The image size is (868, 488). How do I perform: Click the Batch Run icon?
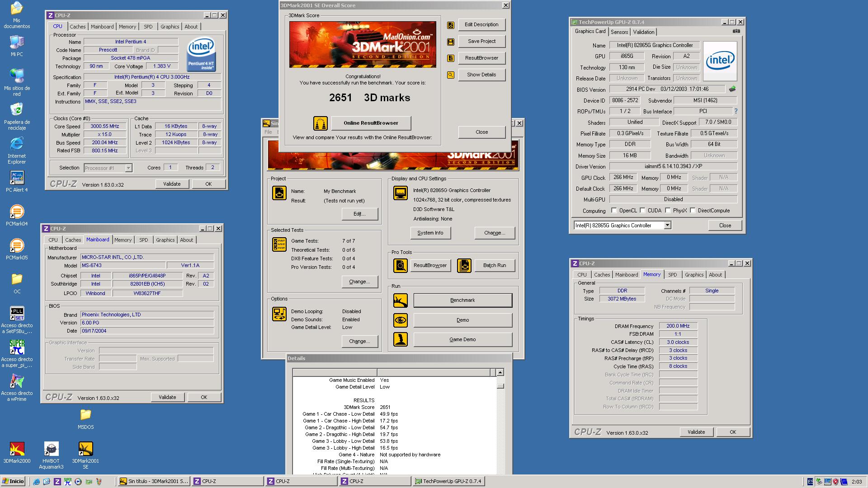click(x=464, y=266)
